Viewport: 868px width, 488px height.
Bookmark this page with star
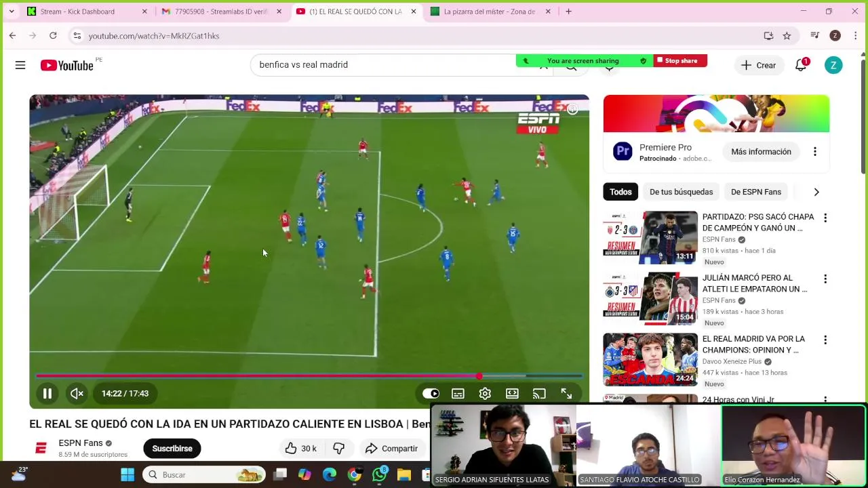click(787, 36)
